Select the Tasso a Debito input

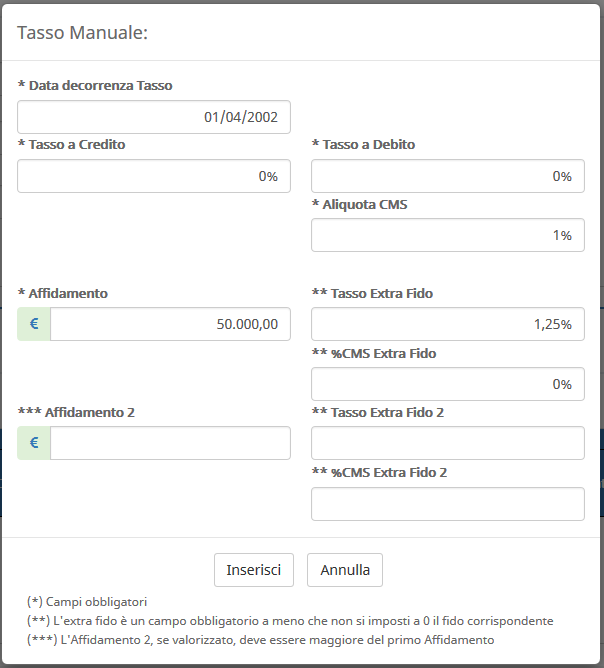coord(448,176)
